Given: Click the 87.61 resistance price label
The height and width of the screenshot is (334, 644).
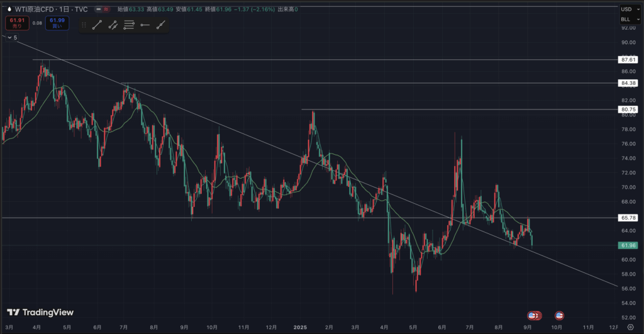Looking at the screenshot, I should click(628, 60).
